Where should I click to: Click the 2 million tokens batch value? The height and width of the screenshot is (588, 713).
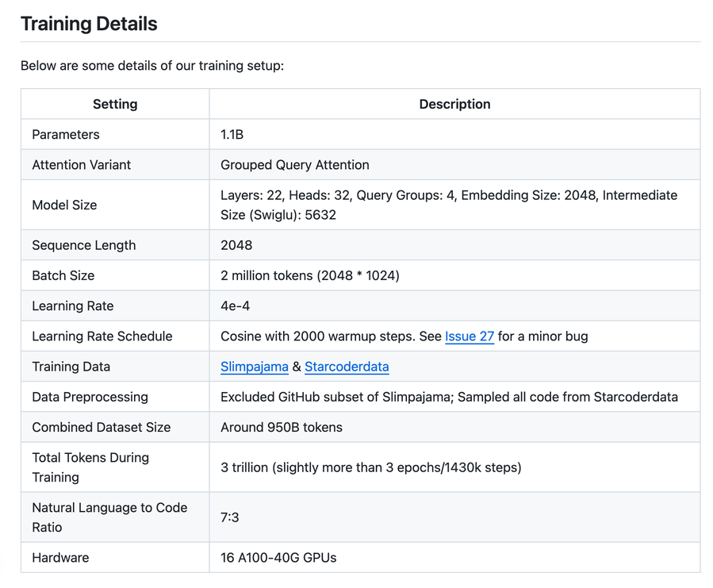(310, 275)
